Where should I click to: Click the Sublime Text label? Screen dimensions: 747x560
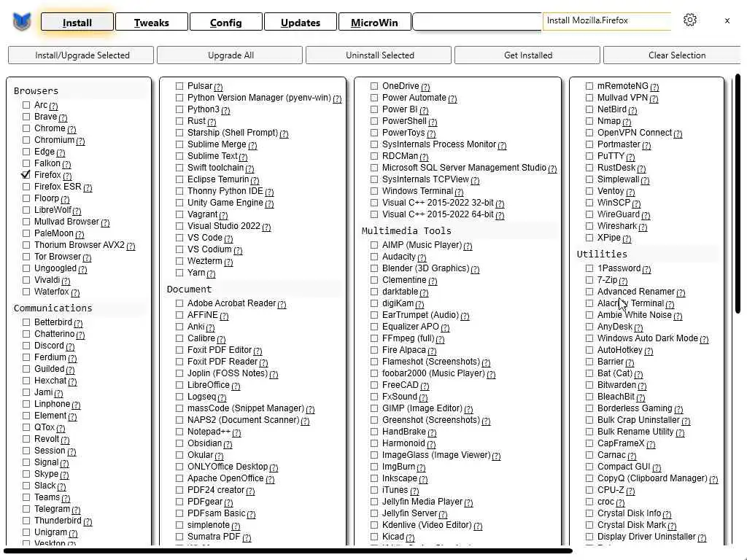(x=212, y=156)
